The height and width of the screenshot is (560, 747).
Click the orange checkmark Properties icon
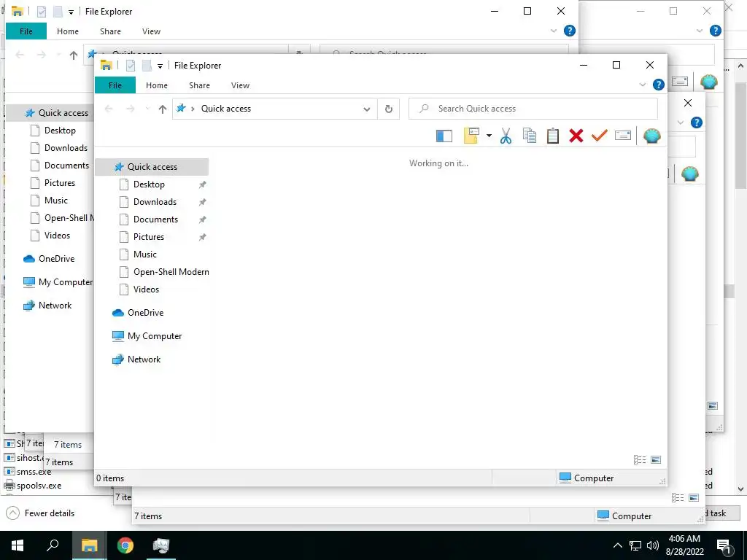click(x=600, y=136)
